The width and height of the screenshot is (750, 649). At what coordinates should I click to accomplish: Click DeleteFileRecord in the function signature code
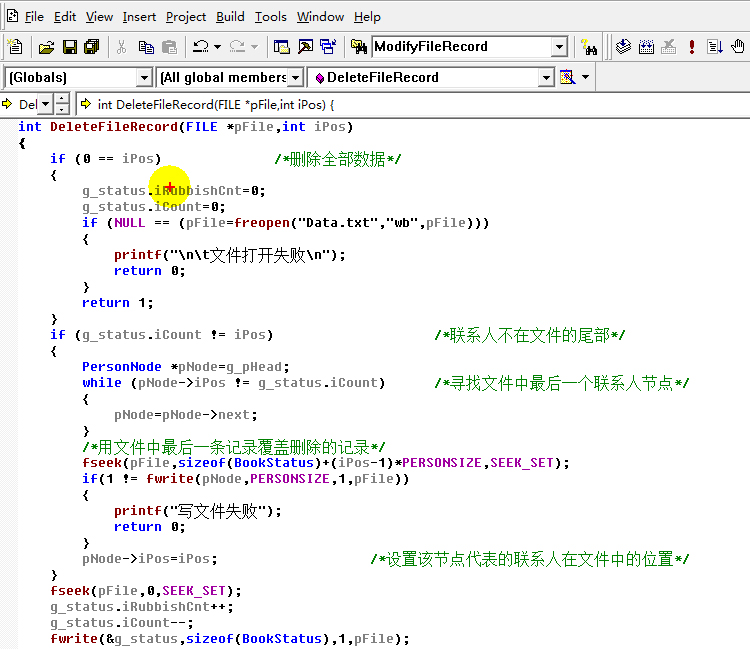tap(114, 127)
